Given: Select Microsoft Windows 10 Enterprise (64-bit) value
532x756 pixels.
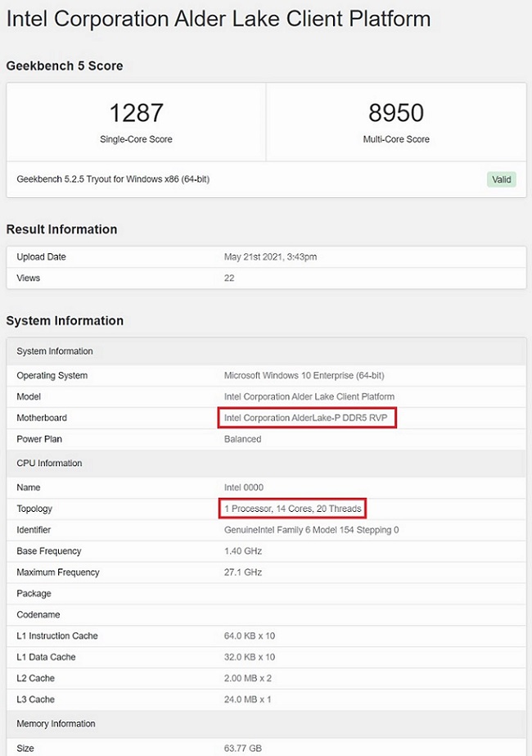Looking at the screenshot, I should [x=304, y=376].
